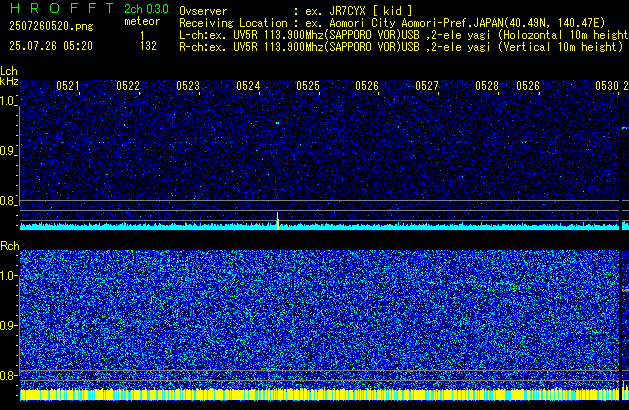Click the 0.9 frequency label on Lch axis

pyautogui.click(x=7, y=151)
